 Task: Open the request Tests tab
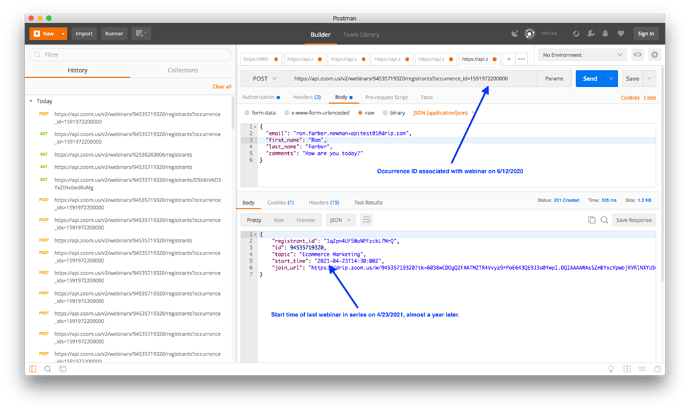tap(426, 97)
